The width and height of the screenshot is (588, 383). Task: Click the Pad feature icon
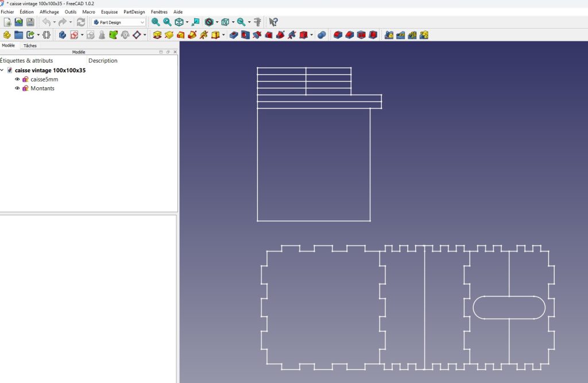157,35
